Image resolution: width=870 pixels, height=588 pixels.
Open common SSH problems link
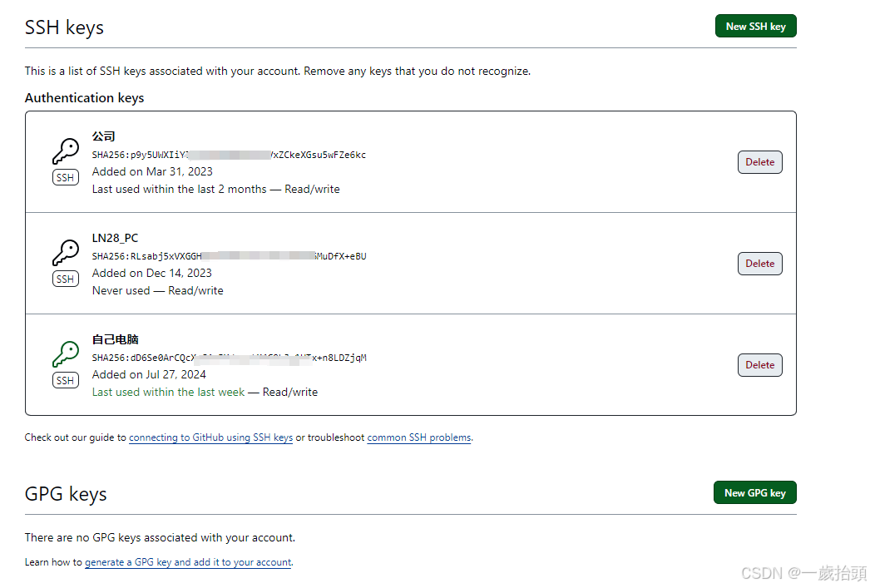coord(419,437)
